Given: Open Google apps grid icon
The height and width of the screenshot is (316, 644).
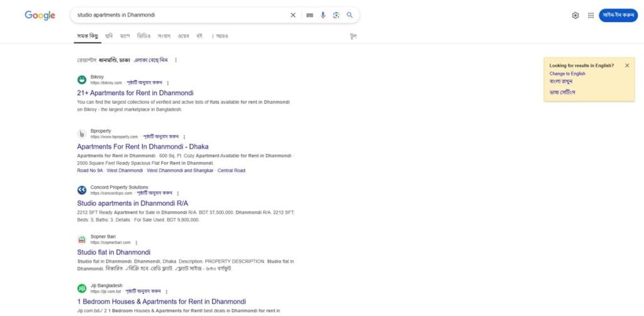Looking at the screenshot, I should 591,15.
